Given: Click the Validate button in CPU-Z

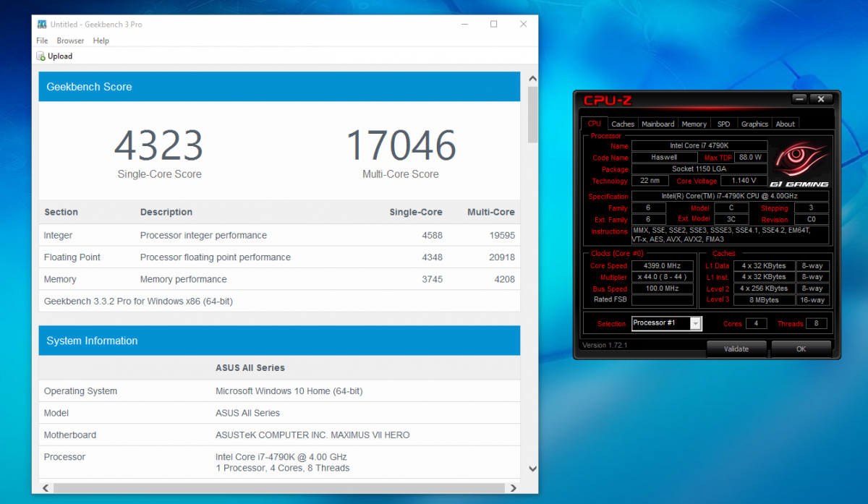Looking at the screenshot, I should 736,349.
